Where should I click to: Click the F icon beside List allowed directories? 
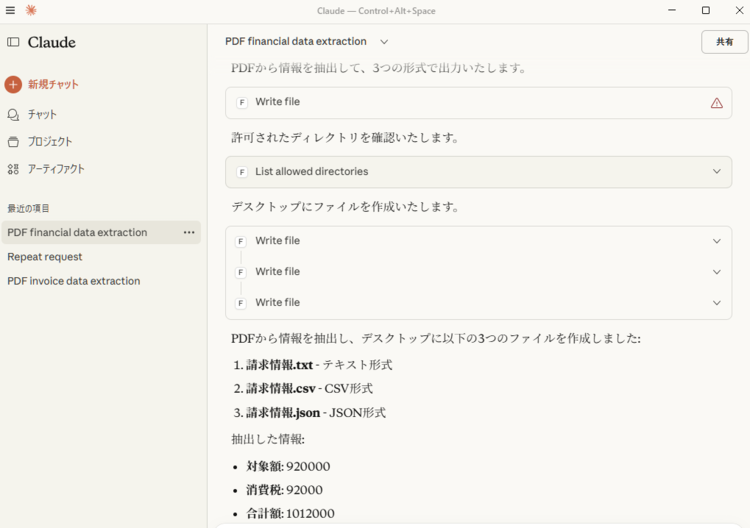click(x=242, y=172)
